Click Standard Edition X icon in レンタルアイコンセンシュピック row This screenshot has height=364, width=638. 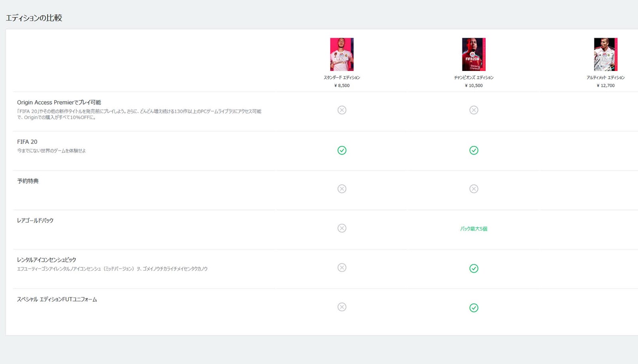(342, 268)
